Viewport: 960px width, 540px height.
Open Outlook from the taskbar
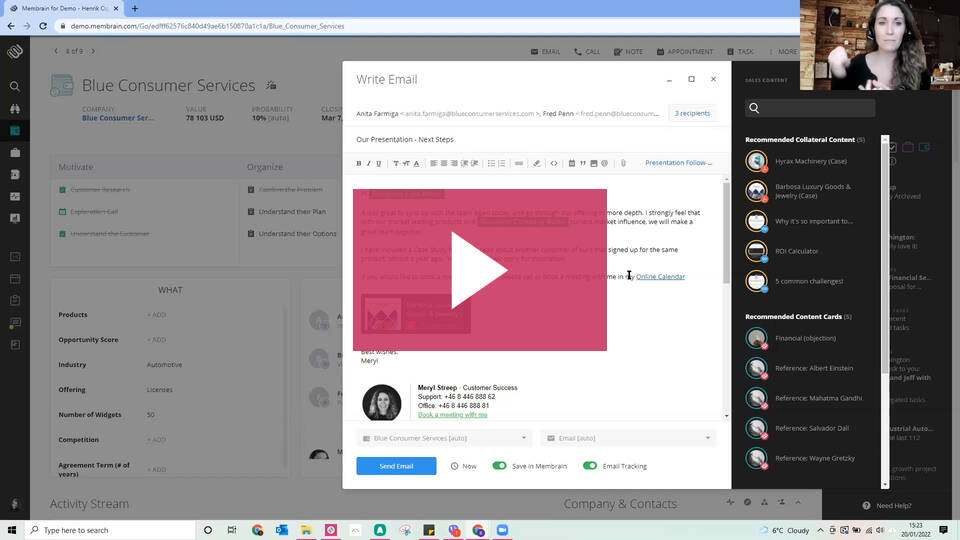tap(282, 530)
